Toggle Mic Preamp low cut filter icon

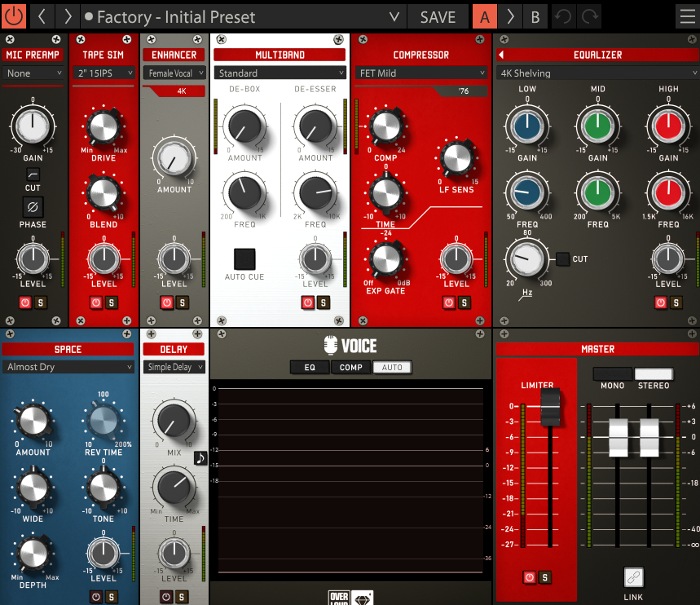click(33, 174)
